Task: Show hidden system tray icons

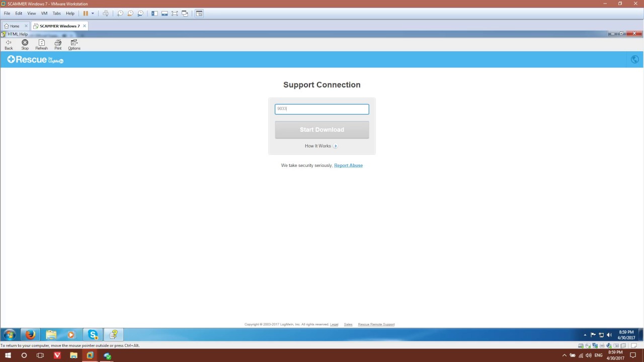Action: 585,334
